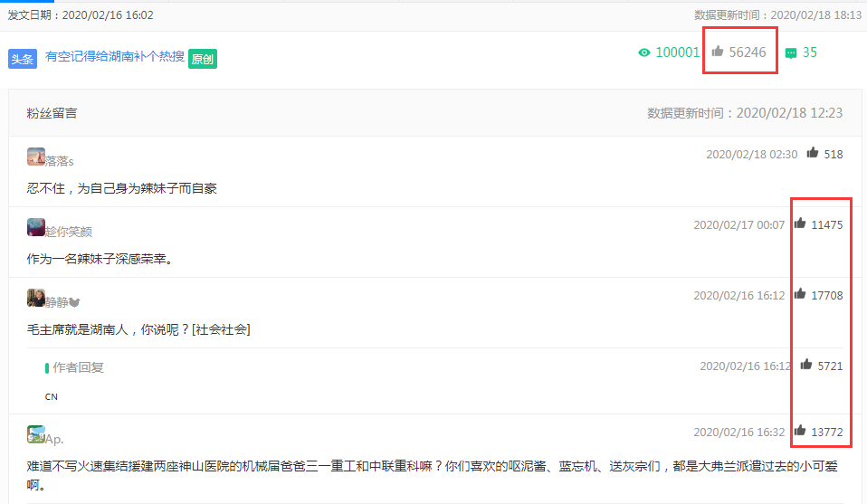Screen dimensions: 867x504
Task: Click the like count 5721
Action: (831, 366)
